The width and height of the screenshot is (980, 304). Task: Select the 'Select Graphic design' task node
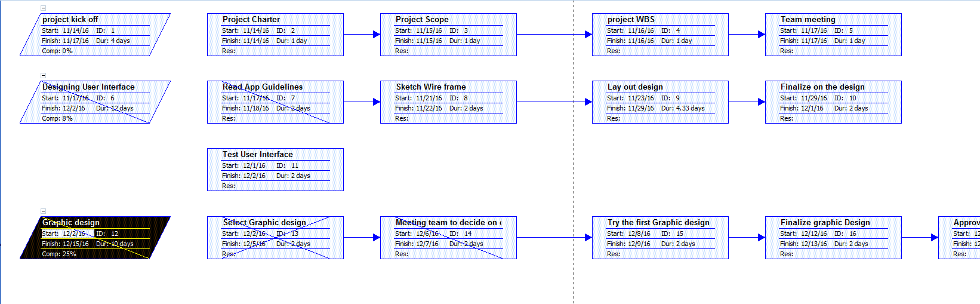click(275, 238)
